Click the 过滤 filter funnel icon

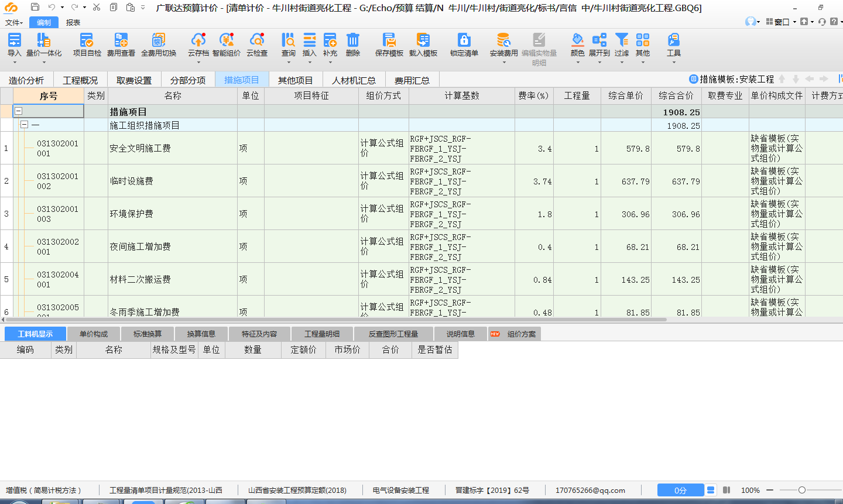(622, 40)
